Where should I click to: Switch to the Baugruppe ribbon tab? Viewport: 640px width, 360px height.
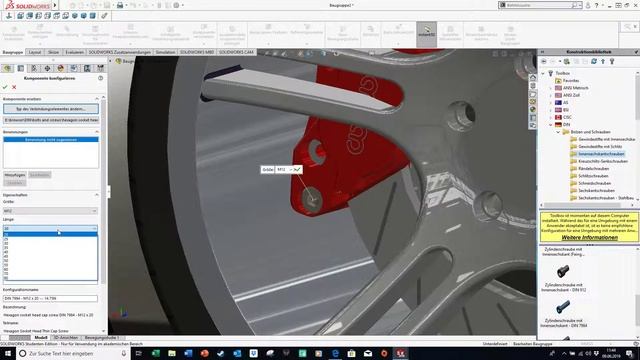tap(13, 52)
